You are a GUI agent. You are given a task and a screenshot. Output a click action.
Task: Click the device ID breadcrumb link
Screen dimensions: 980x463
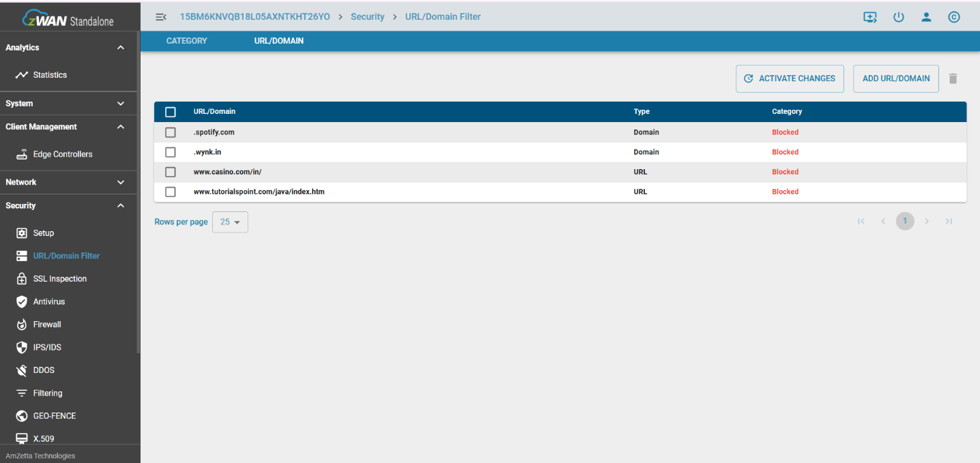click(255, 17)
